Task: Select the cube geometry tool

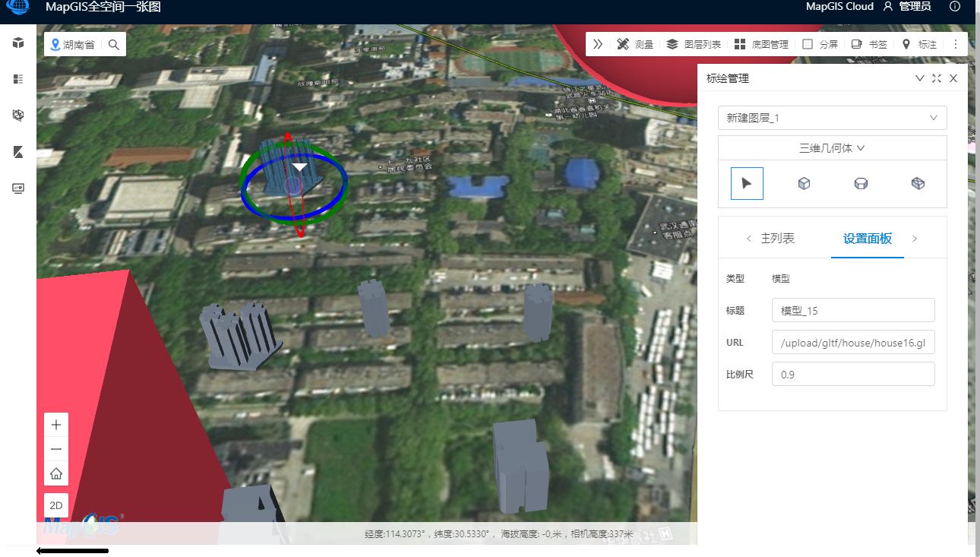Action: [x=804, y=183]
